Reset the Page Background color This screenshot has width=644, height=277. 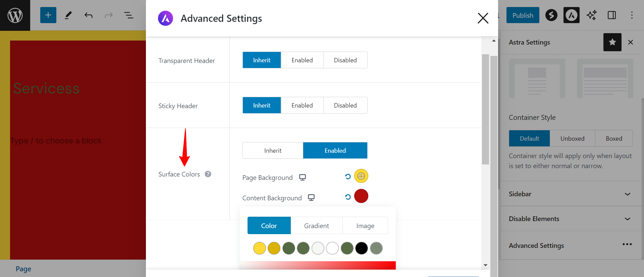coord(348,177)
